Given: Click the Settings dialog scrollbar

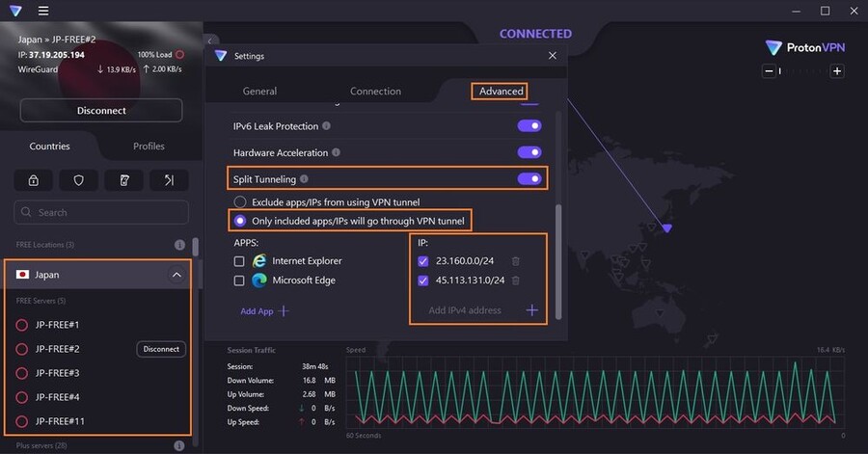Looking at the screenshot, I should coord(558,261).
